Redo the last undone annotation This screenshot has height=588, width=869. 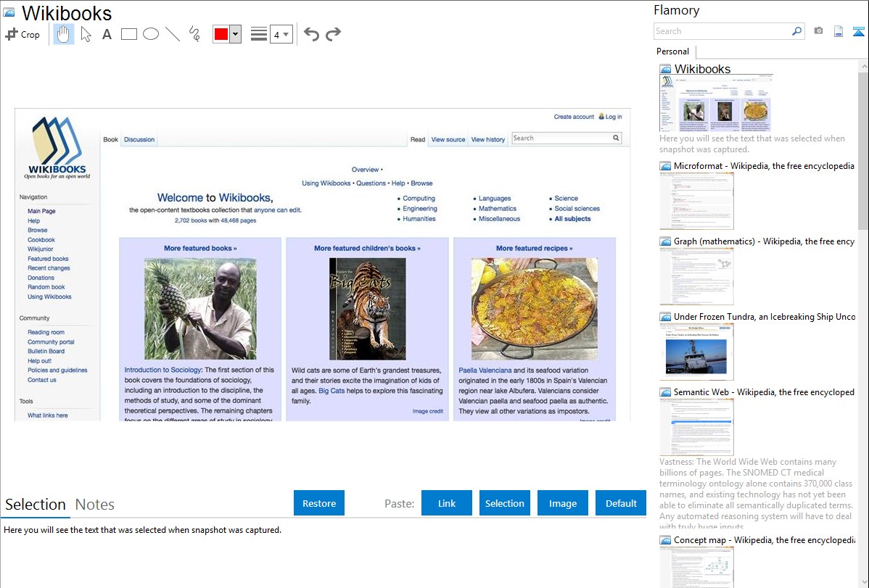(333, 34)
